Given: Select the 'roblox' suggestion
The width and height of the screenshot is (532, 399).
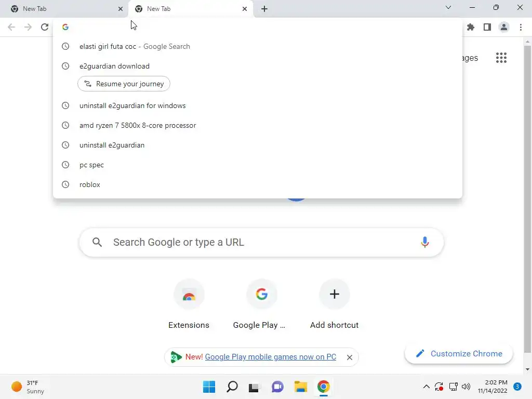Looking at the screenshot, I should pyautogui.click(x=258, y=184).
